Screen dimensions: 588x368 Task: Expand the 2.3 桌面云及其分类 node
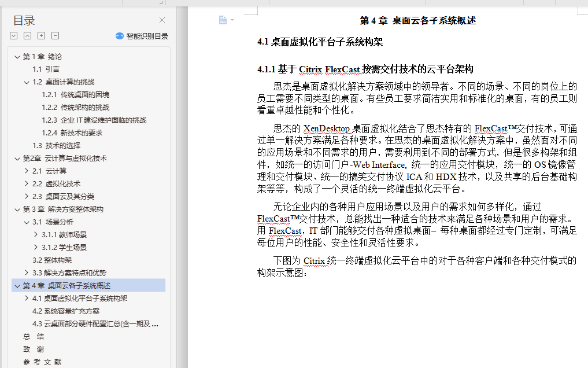tap(26, 197)
